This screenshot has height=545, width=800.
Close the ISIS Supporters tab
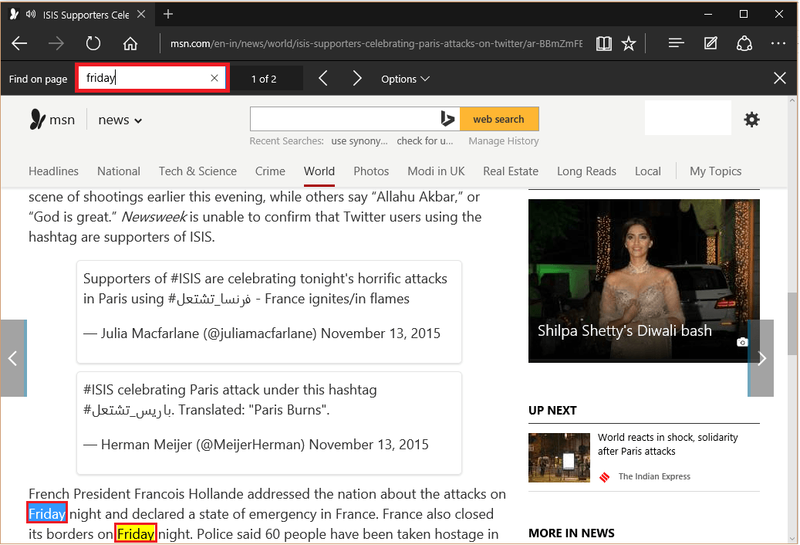tap(141, 14)
